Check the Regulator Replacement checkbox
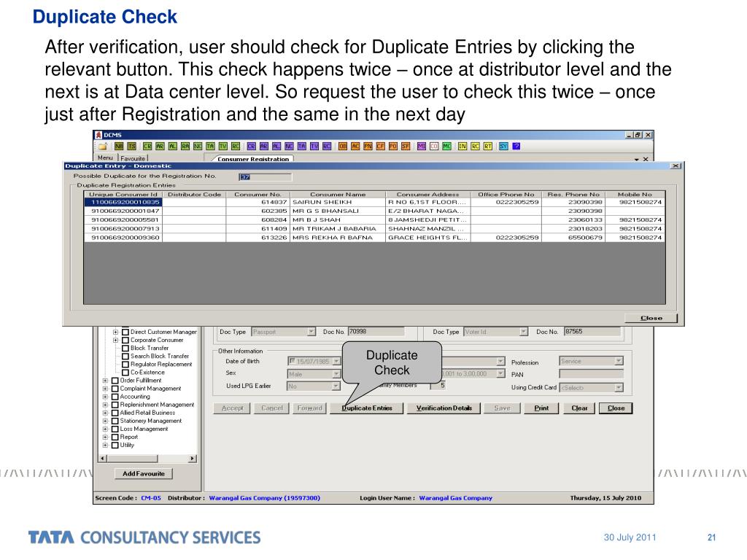The height and width of the screenshot is (560, 747). pos(125,365)
